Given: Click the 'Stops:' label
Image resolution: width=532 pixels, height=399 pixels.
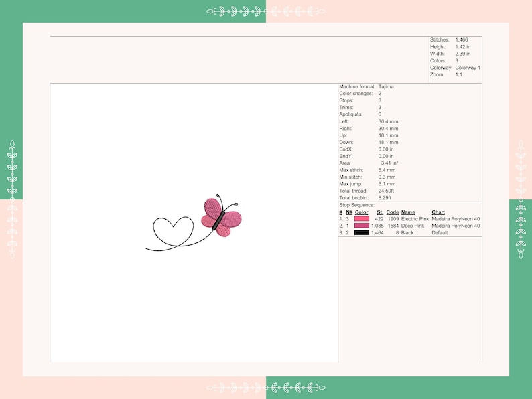Looking at the screenshot, I should [346, 100].
